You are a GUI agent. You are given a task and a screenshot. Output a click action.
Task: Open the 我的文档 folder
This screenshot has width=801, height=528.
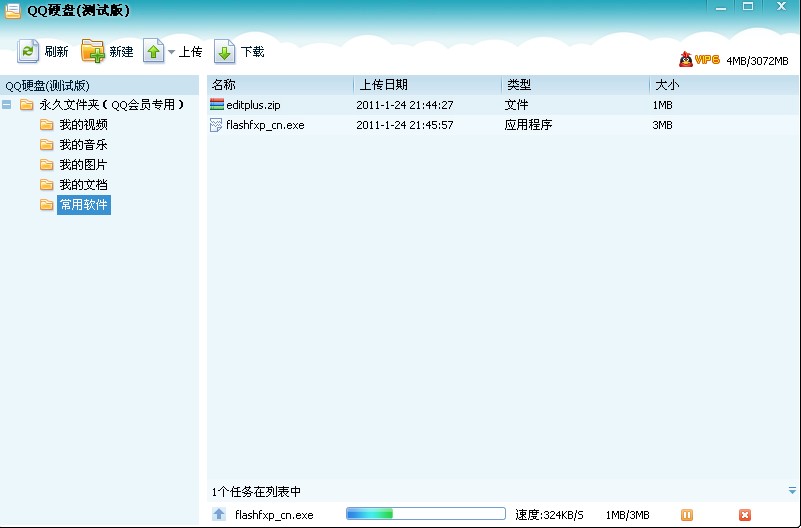point(83,184)
